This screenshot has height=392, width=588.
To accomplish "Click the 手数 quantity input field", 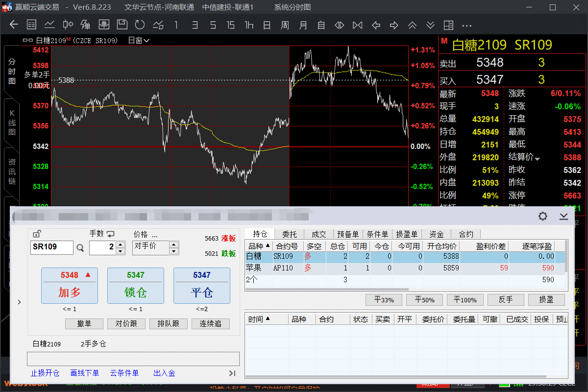I will (x=102, y=248).
